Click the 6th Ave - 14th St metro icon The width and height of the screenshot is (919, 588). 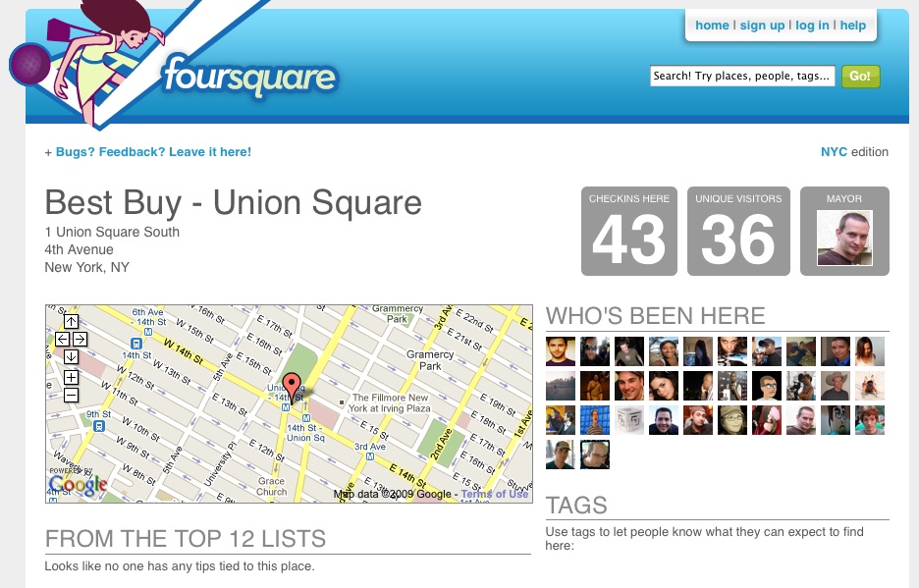pos(148,332)
